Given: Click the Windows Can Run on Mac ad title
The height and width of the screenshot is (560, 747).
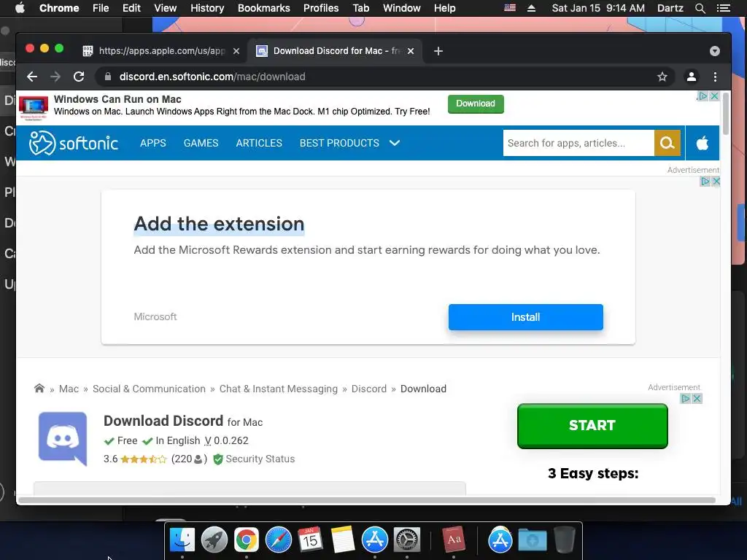Looking at the screenshot, I should tap(117, 99).
